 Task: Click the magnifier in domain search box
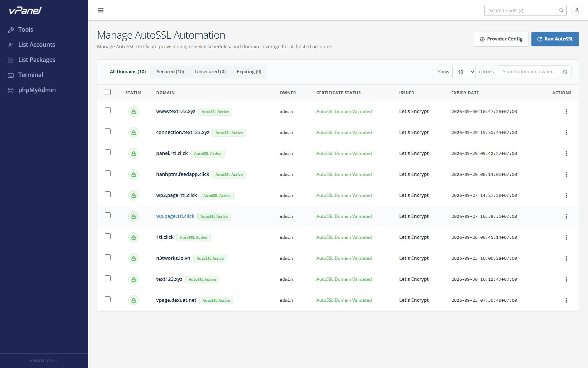coord(565,72)
